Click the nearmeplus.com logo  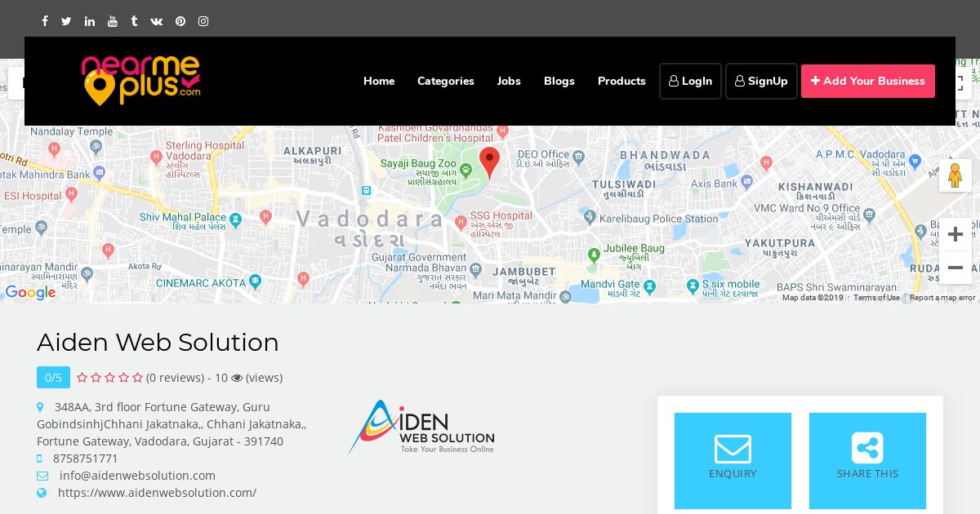(140, 81)
